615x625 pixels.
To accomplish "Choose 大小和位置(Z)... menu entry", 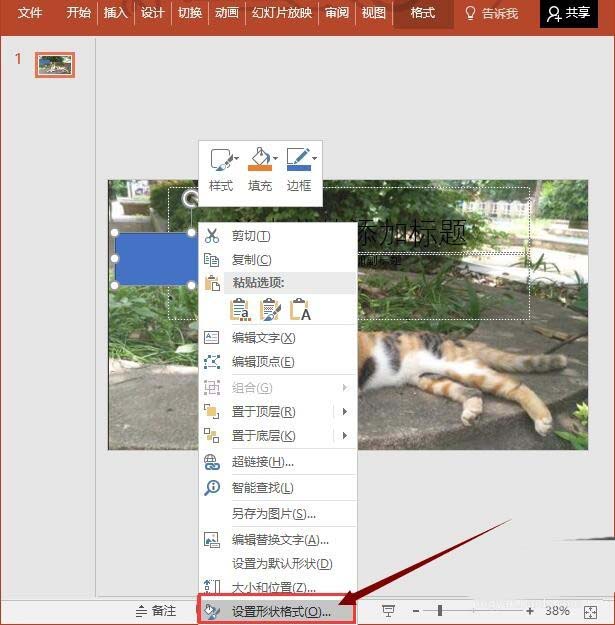I will 278,587.
